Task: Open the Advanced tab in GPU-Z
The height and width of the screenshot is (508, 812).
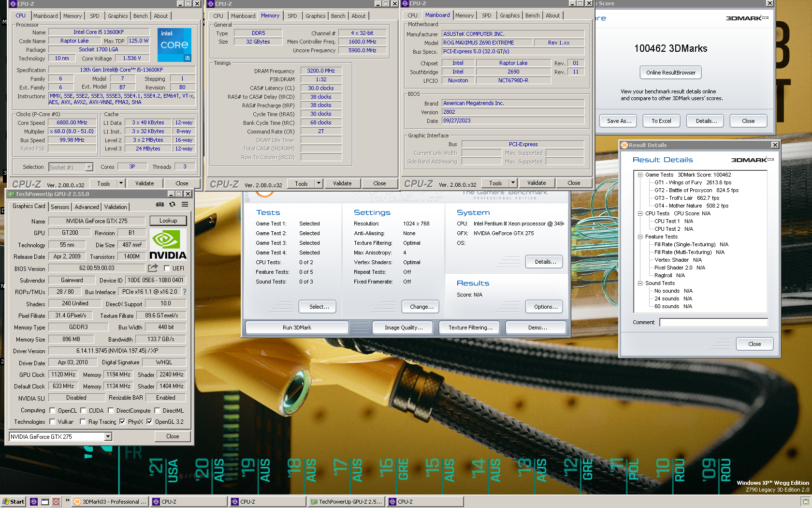Action: coord(87,207)
